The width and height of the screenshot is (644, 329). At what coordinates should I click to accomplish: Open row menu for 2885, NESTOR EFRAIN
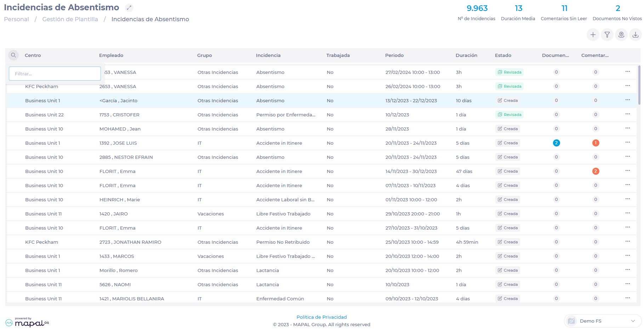(628, 157)
